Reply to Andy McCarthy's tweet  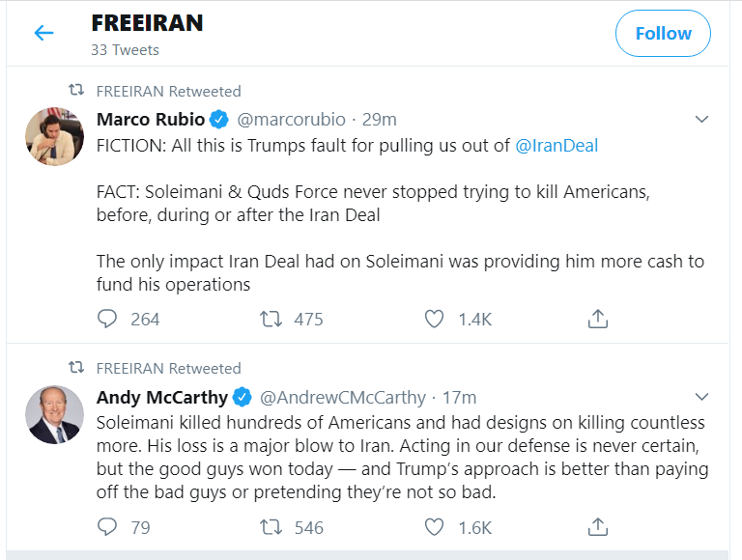click(x=108, y=527)
